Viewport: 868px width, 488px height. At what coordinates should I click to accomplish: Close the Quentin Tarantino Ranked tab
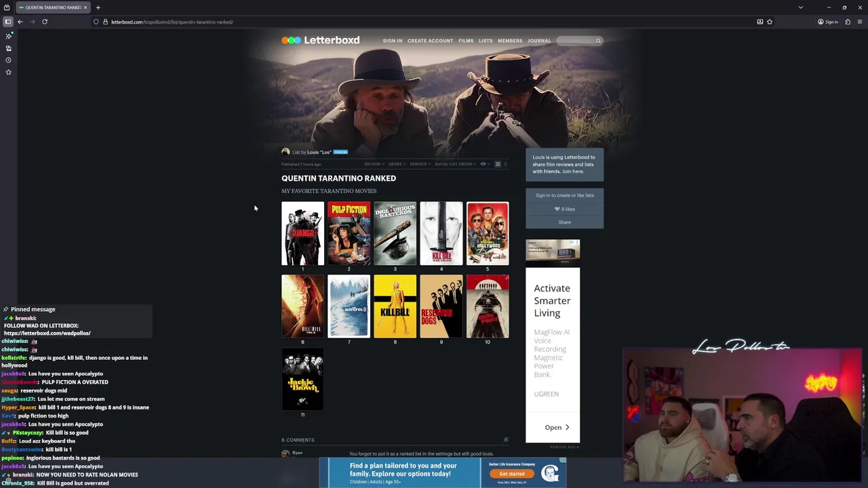(85, 7)
